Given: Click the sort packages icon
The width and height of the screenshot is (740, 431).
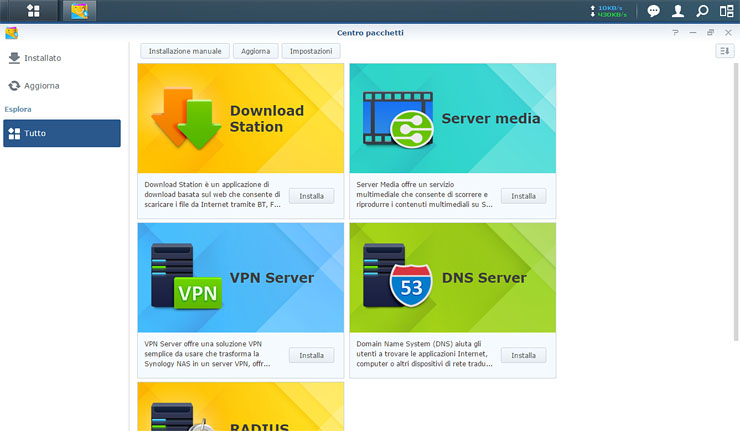Looking at the screenshot, I should (724, 51).
